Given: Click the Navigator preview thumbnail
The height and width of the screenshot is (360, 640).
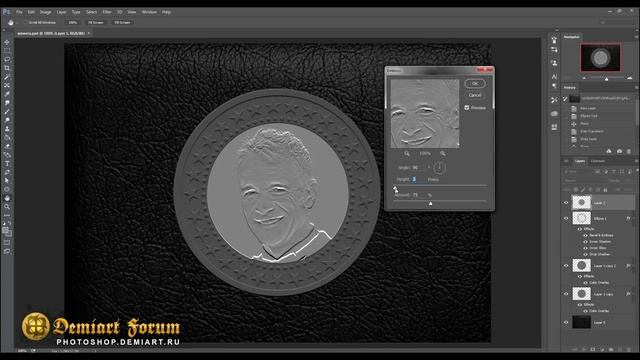Looking at the screenshot, I should click(x=600, y=58).
